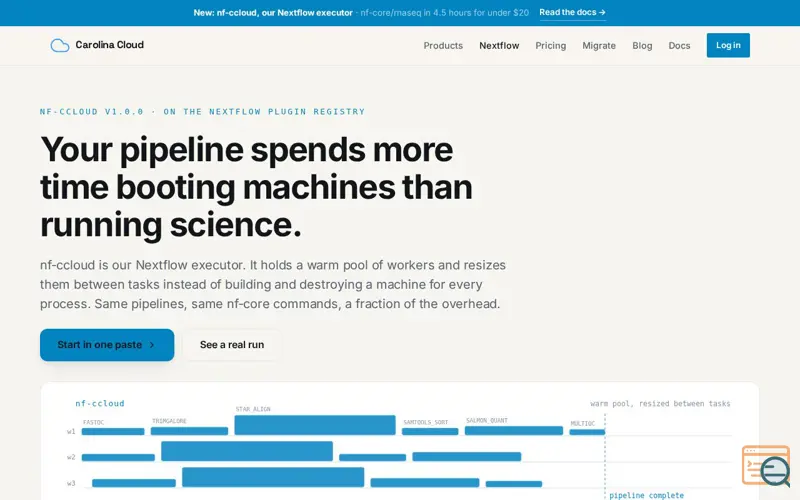Go to the Nextflow page
Image resolution: width=800 pixels, height=500 pixels.
[499, 45]
